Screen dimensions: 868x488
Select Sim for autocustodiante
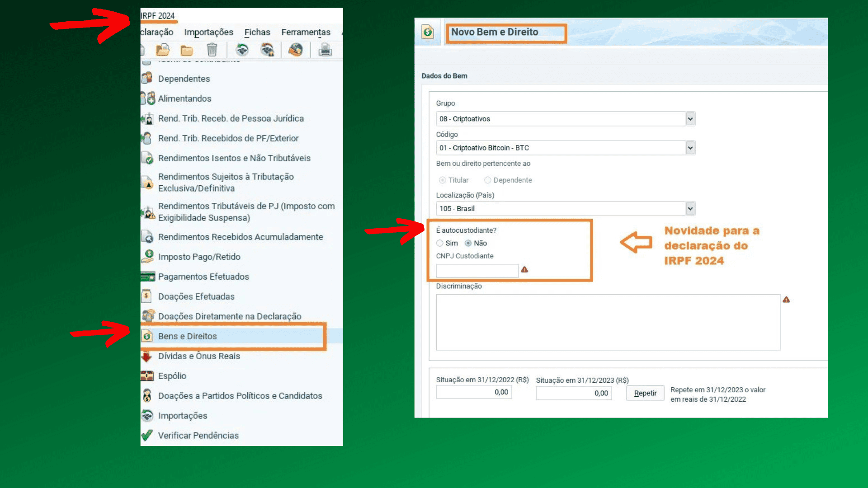point(440,243)
